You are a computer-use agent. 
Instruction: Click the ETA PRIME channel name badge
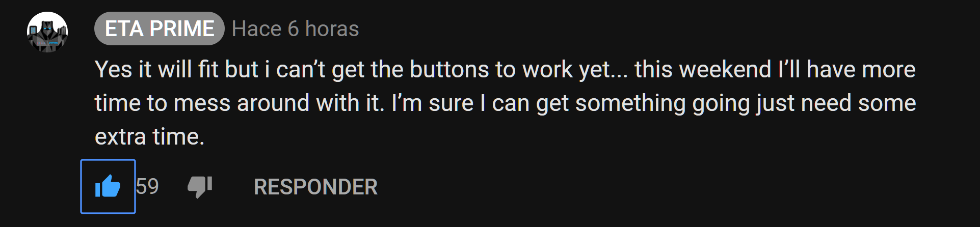pos(159,29)
